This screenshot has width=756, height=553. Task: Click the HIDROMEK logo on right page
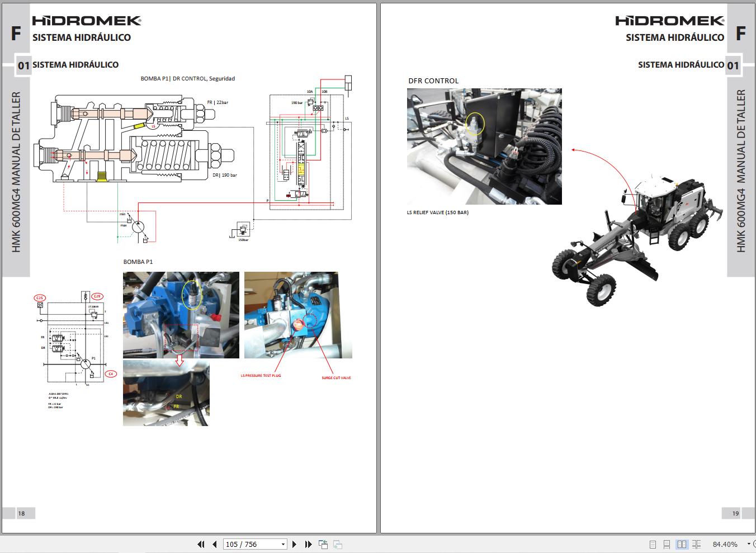click(x=670, y=21)
